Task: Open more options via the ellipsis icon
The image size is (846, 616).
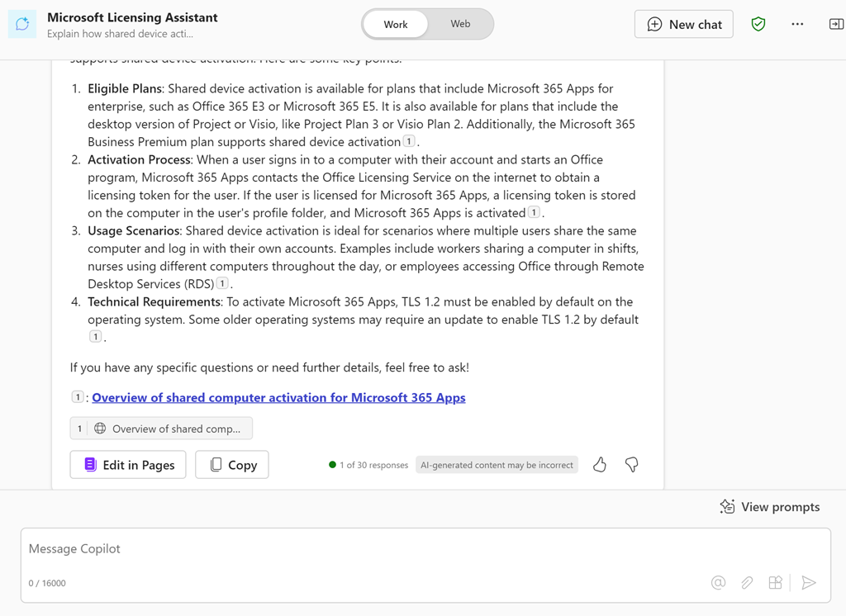Action: click(x=796, y=24)
